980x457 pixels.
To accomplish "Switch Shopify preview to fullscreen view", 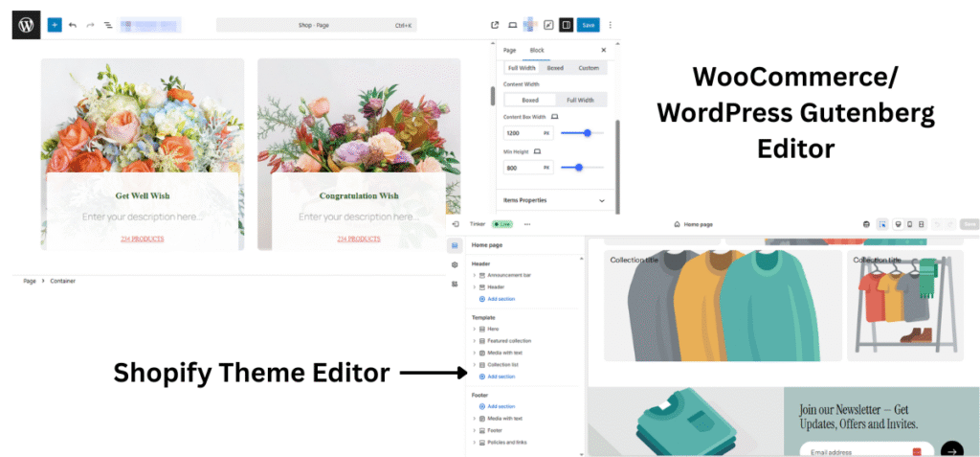I will pyautogui.click(x=921, y=224).
